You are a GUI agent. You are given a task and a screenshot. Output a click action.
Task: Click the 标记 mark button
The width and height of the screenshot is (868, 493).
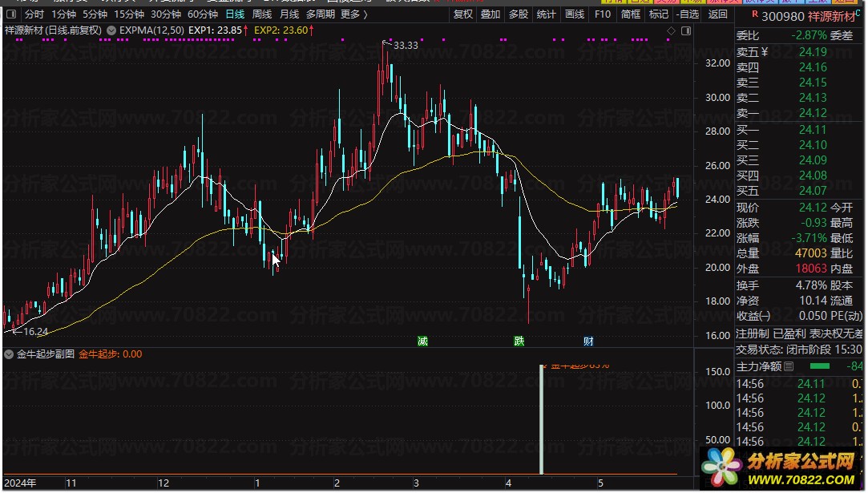[659, 14]
